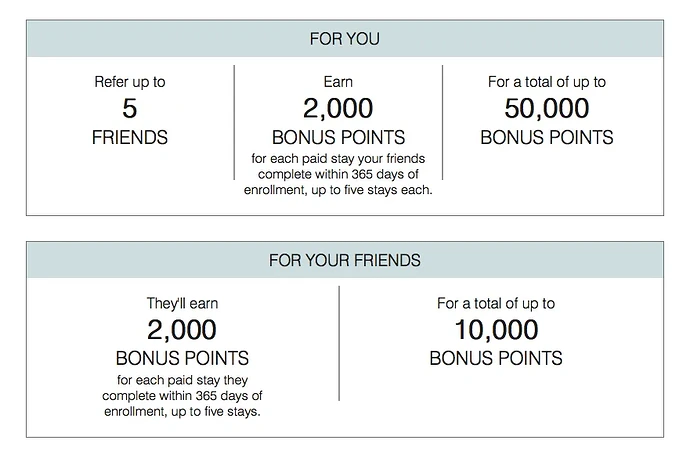
Task: Select the number 5 above FRIENDS
Action: (x=130, y=109)
